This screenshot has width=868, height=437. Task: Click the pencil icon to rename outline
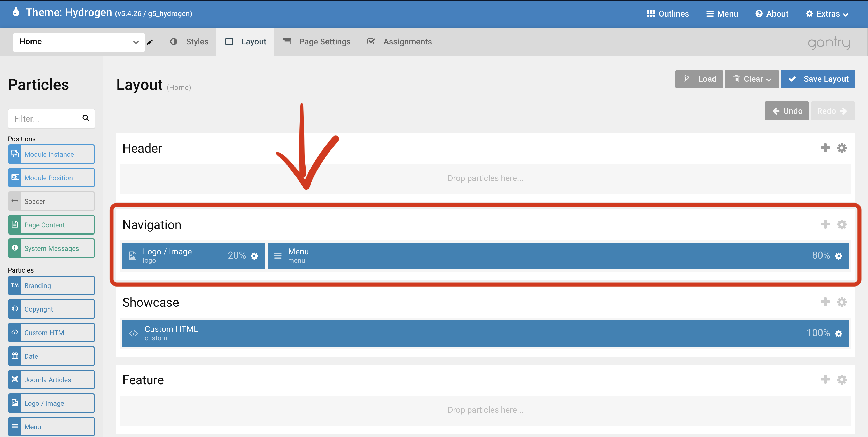[150, 42]
